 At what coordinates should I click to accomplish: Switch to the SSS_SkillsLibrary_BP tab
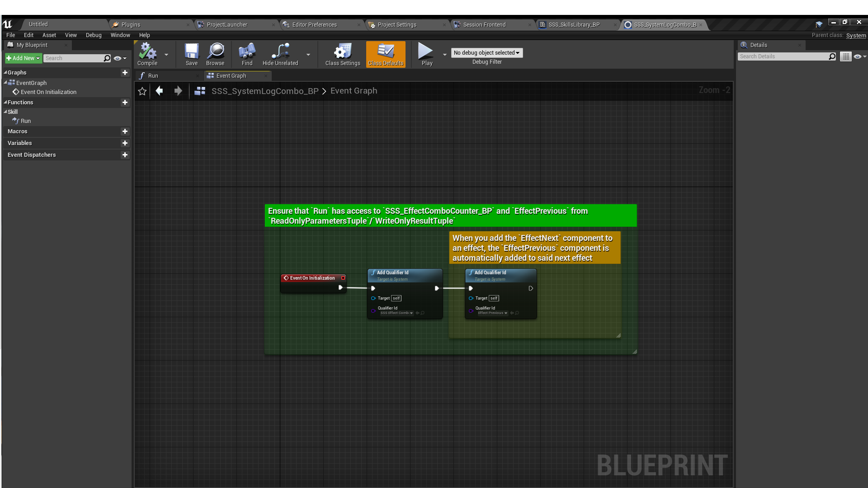tap(573, 24)
